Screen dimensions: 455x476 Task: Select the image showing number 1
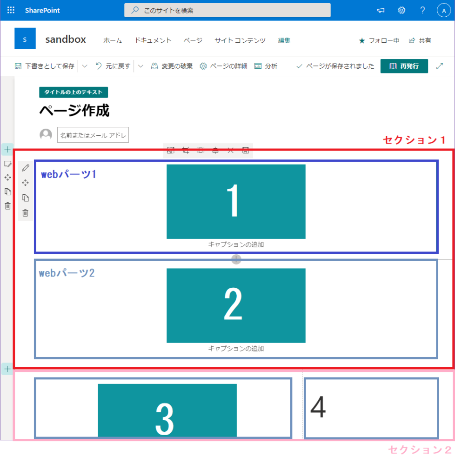[x=236, y=202]
